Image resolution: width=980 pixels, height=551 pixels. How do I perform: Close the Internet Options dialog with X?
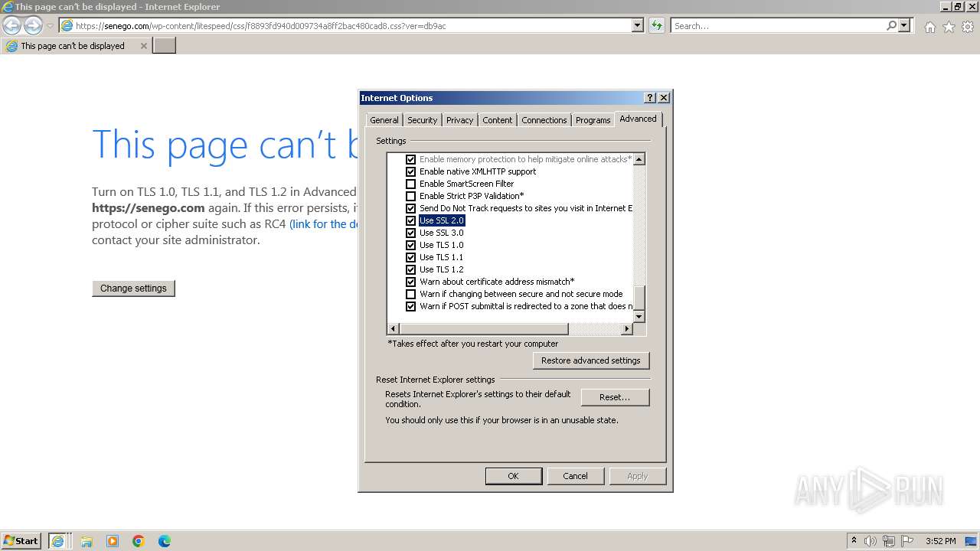664,98
